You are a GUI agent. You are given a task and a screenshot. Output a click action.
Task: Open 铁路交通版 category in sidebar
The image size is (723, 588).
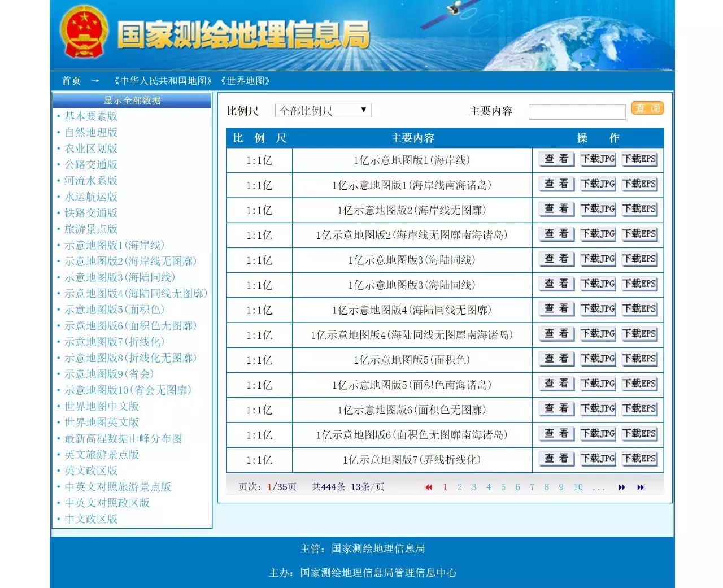pyautogui.click(x=91, y=213)
